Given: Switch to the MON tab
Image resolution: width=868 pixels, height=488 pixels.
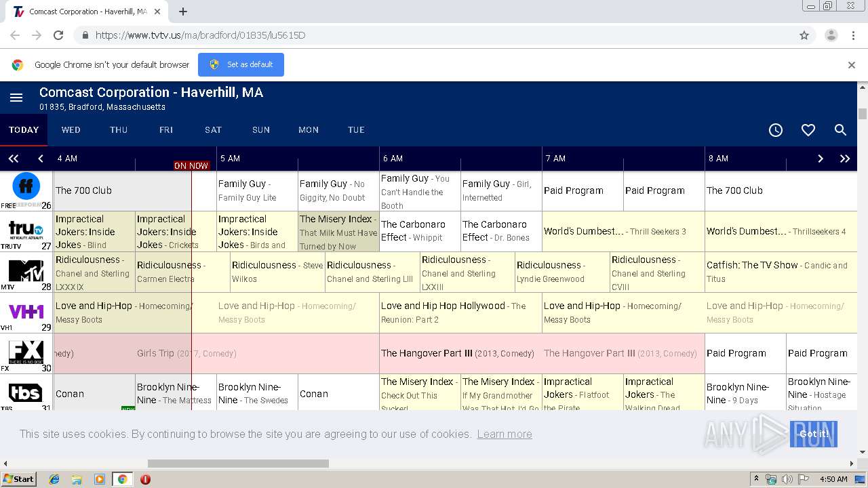Looking at the screenshot, I should pos(309,130).
